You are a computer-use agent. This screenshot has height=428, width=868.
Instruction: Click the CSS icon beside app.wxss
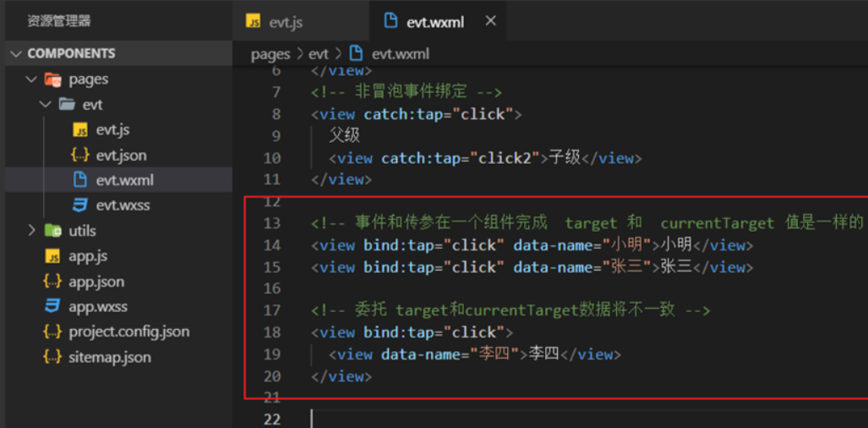(52, 306)
